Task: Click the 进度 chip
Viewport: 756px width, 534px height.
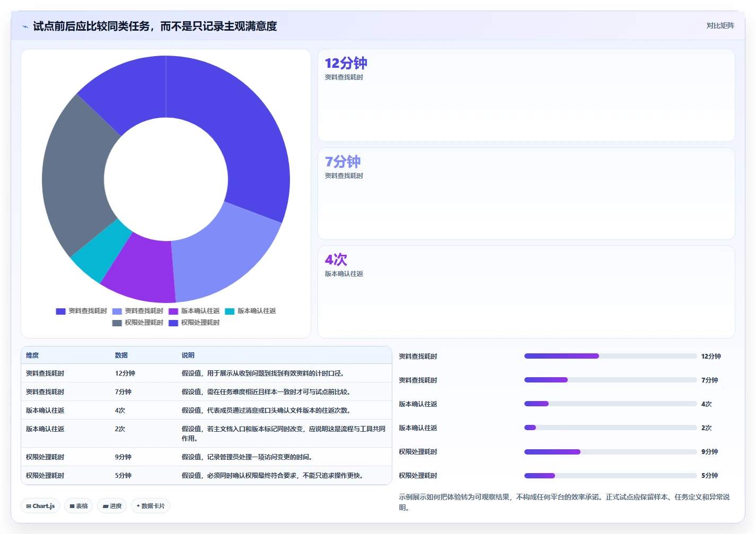Action: pyautogui.click(x=112, y=506)
